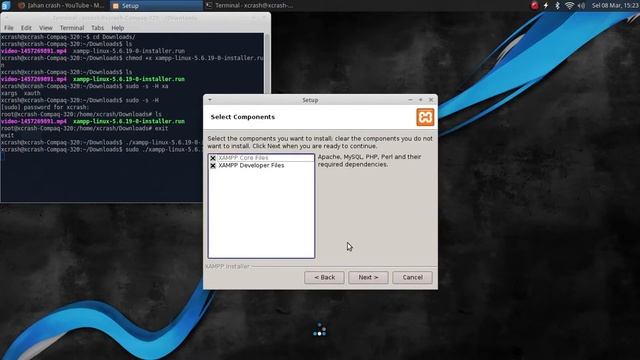Minimize the Setup dialog window
This screenshot has height=360, width=640.
[x=410, y=100]
